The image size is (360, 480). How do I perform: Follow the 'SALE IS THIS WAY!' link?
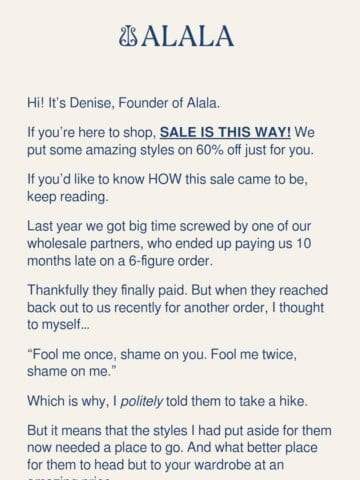(x=225, y=133)
